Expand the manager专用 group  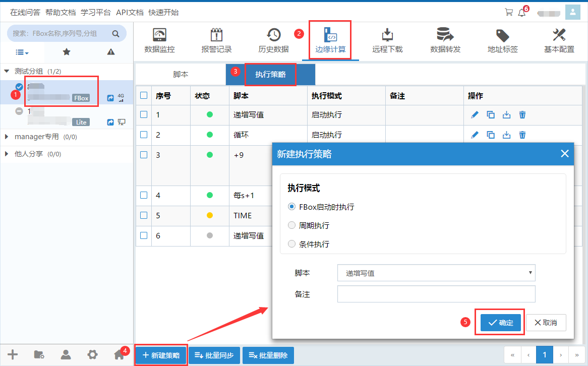(7, 137)
